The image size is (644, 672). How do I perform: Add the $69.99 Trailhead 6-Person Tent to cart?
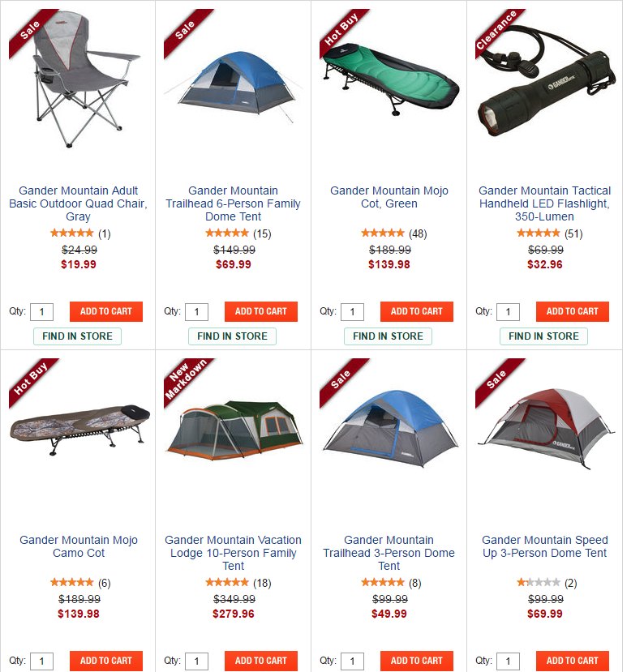pos(260,311)
